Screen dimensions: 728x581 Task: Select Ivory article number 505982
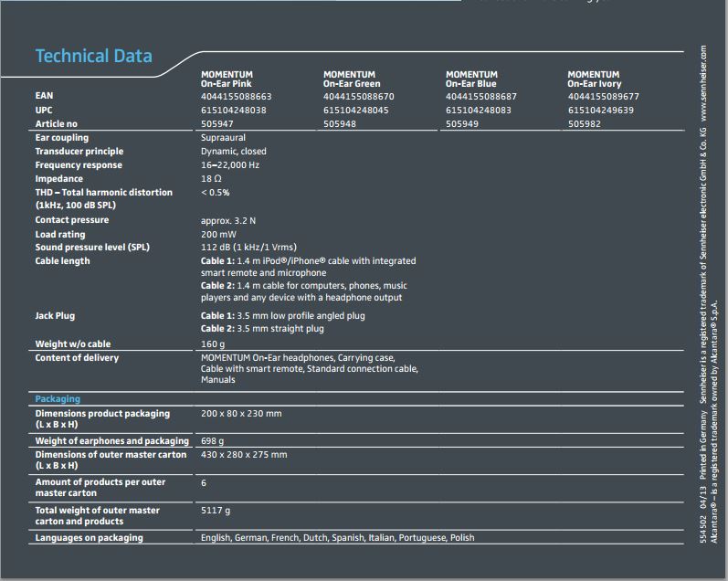tap(584, 123)
